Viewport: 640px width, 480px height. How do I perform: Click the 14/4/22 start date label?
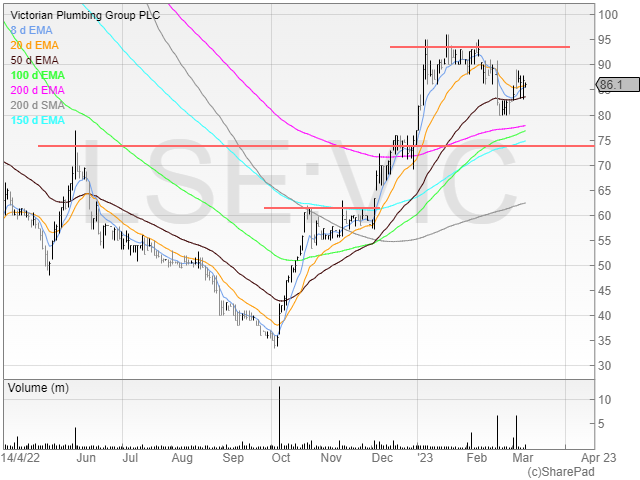tap(20, 458)
